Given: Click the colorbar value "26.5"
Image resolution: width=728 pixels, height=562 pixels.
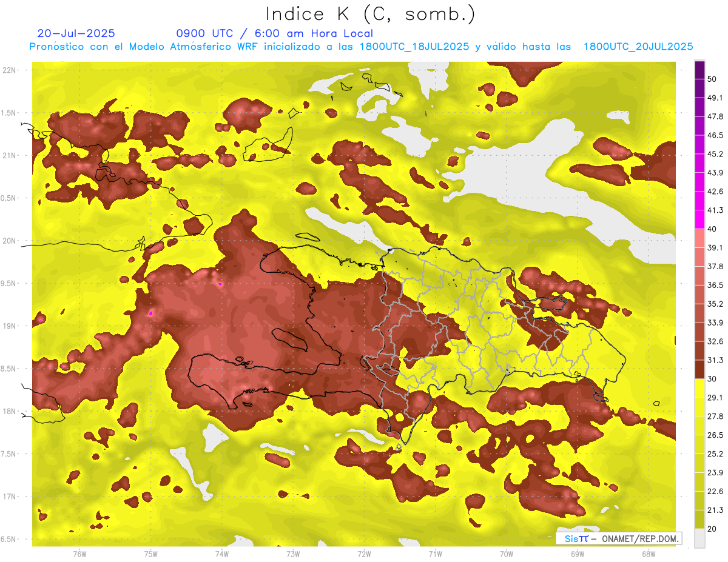Looking at the screenshot, I should pos(715,435).
